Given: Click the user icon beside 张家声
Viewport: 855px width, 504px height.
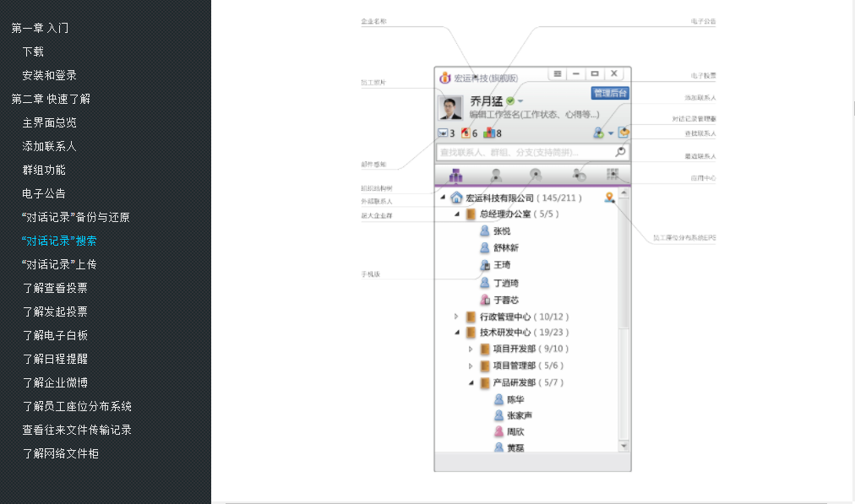Looking at the screenshot, I should [x=498, y=415].
